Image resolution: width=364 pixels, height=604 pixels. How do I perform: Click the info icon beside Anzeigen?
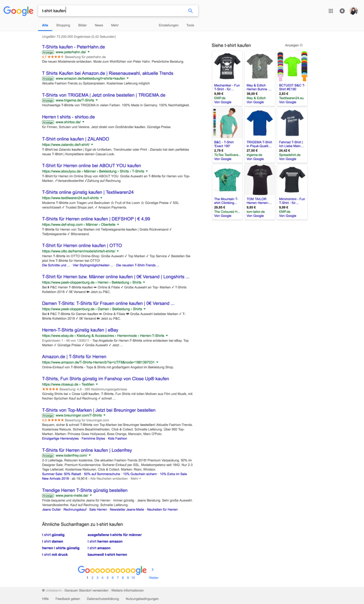pos(301,45)
